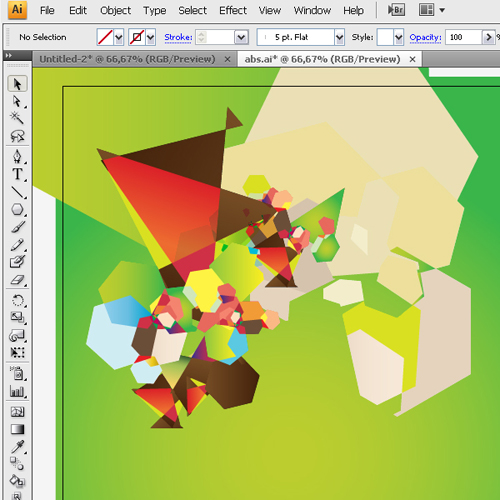Select the Paintbrush tool
Image resolution: width=500 pixels, height=500 pixels.
tap(17, 227)
